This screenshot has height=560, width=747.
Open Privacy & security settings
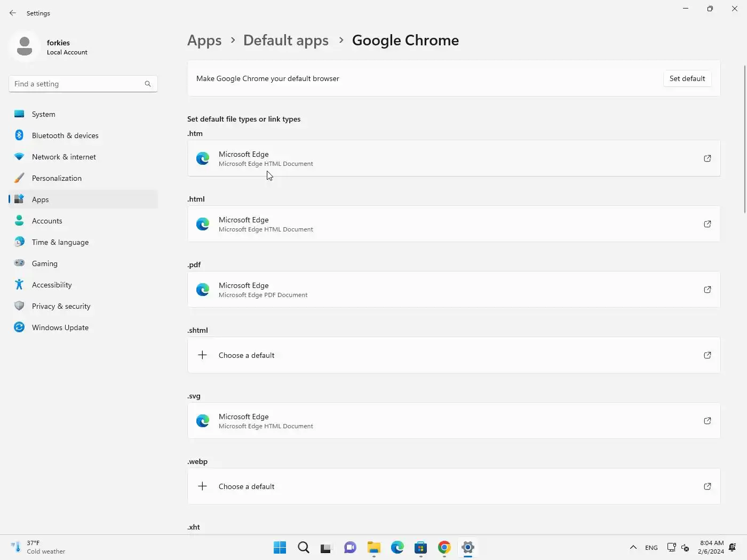(83, 306)
